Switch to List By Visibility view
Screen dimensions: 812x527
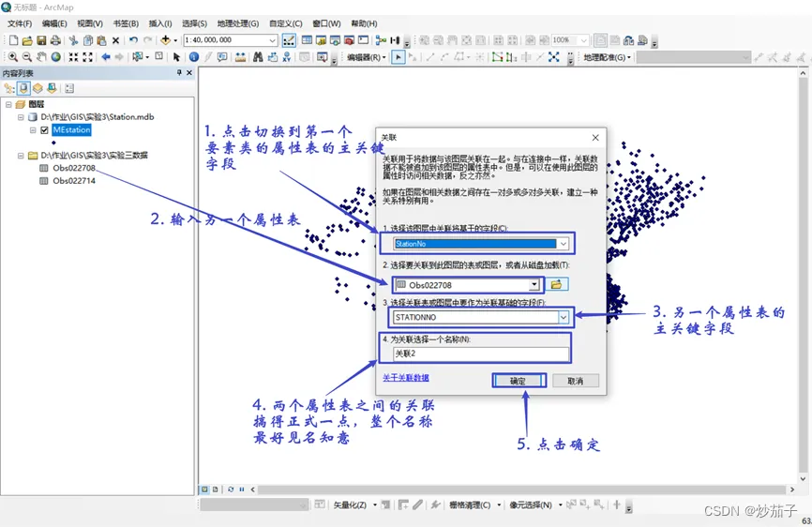point(38,88)
